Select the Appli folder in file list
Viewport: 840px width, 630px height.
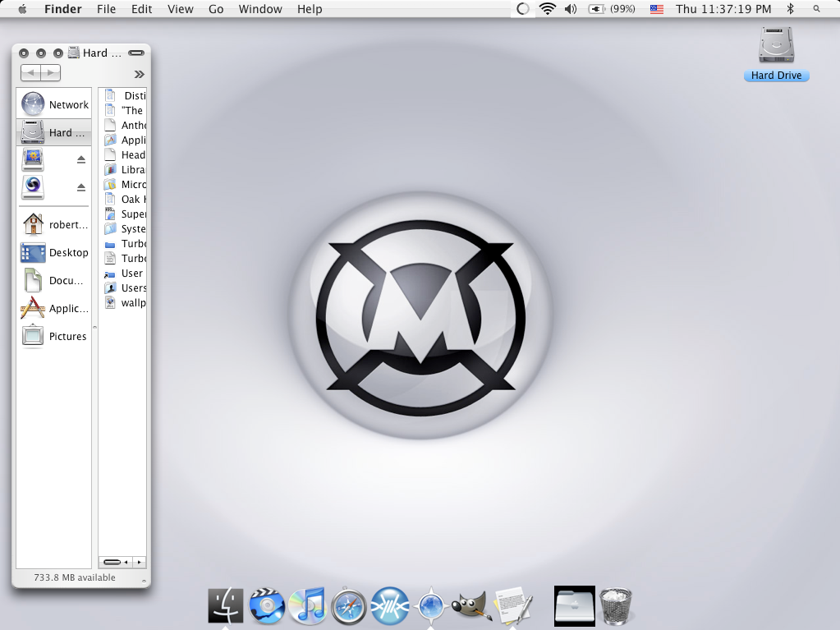click(124, 140)
